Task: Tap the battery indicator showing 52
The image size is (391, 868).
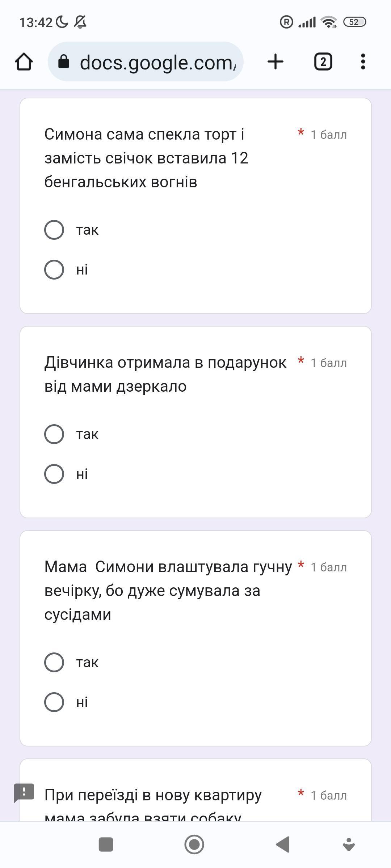Action: [354, 22]
